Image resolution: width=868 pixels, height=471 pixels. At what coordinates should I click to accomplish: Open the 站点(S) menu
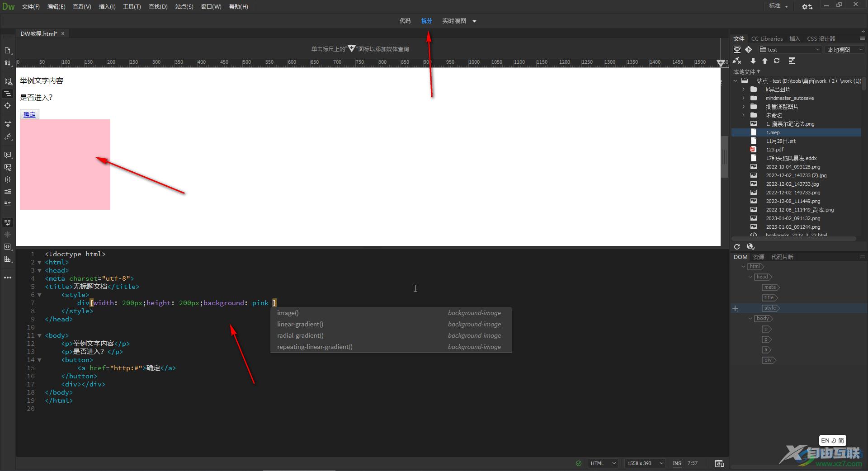click(184, 7)
